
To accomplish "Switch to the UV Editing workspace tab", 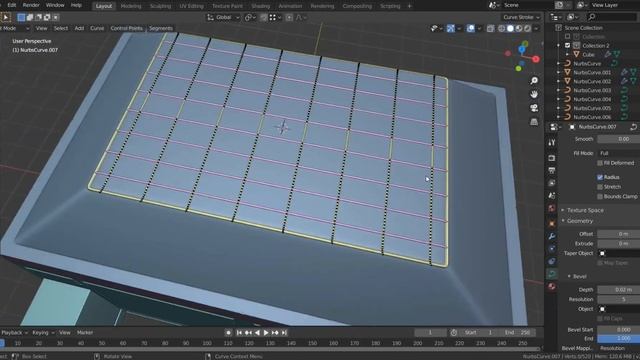I will 191,6.
